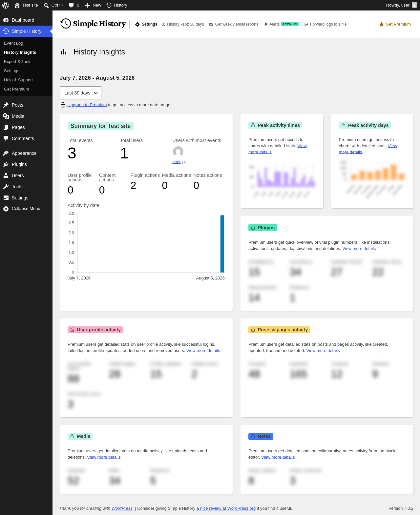420x515 pixels.
Task: Click the Summary for Test site heading
Action: point(100,126)
